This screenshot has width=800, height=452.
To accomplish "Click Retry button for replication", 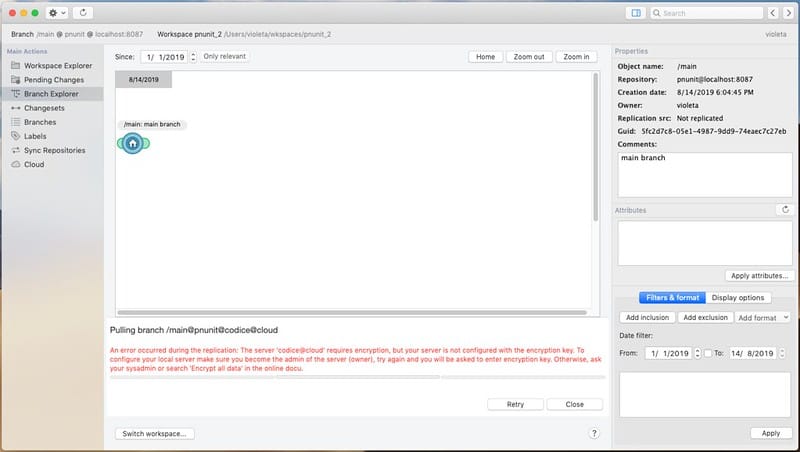I will click(515, 405).
